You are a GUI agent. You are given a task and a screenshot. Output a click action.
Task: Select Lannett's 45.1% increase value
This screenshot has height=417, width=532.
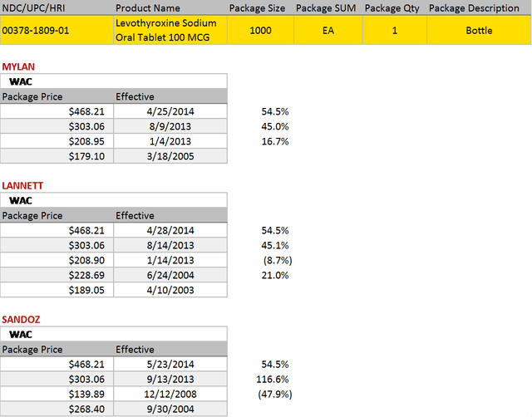point(275,245)
